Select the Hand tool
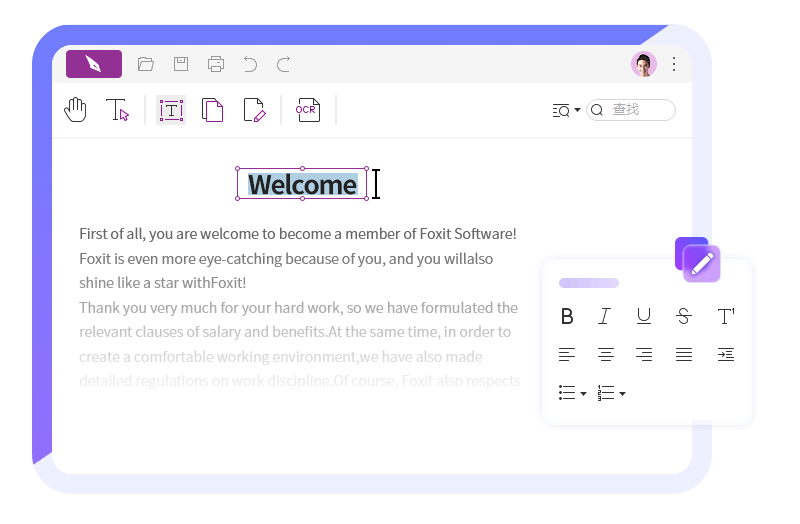 click(x=76, y=110)
